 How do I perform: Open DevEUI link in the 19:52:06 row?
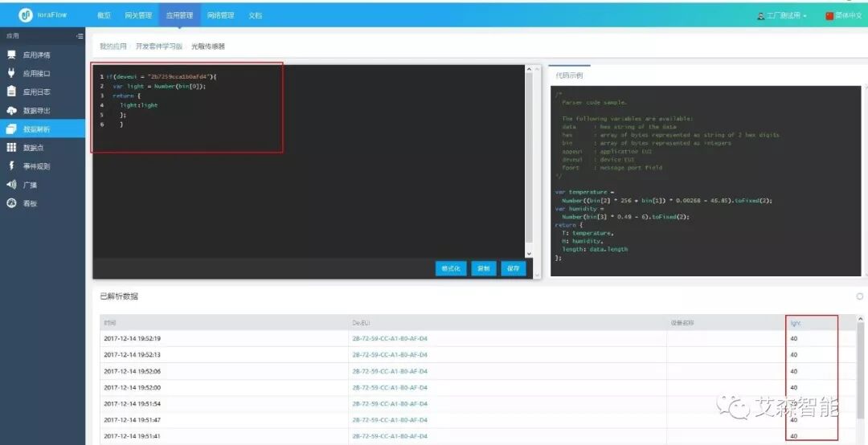point(390,371)
